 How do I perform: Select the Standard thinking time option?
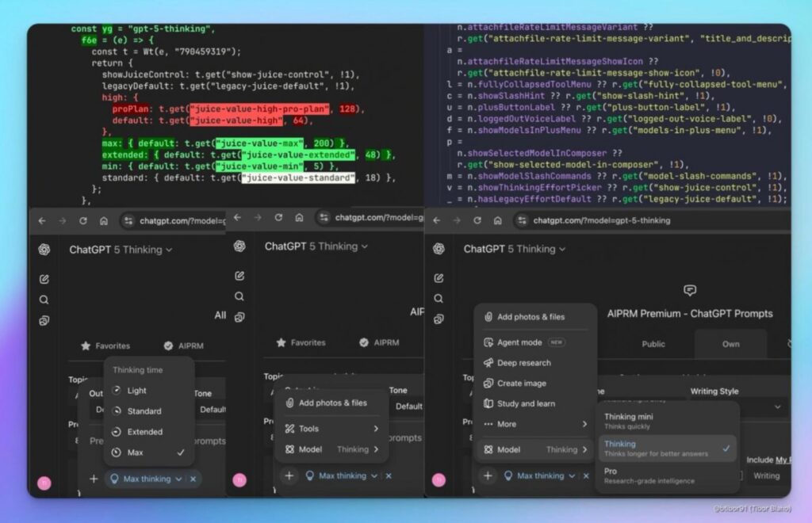(144, 411)
